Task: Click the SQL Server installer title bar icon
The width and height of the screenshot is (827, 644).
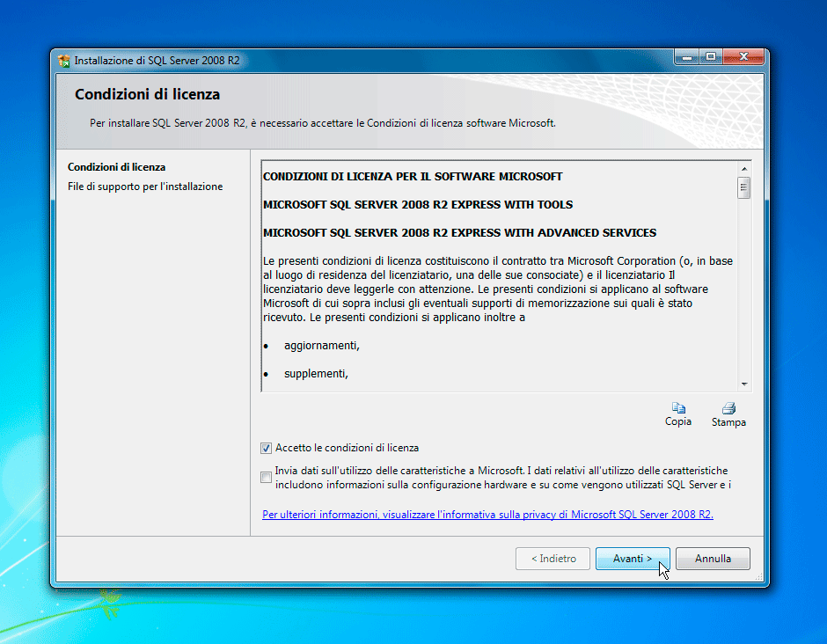Action: coord(64,61)
